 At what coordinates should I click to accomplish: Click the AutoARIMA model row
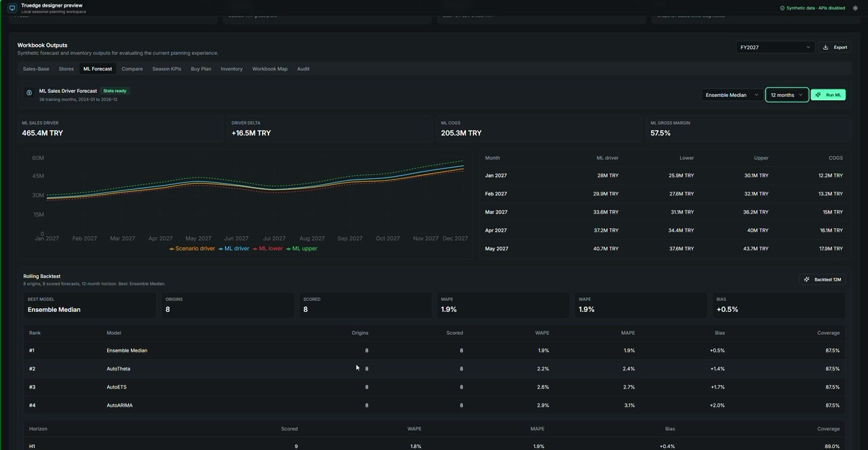(434, 405)
